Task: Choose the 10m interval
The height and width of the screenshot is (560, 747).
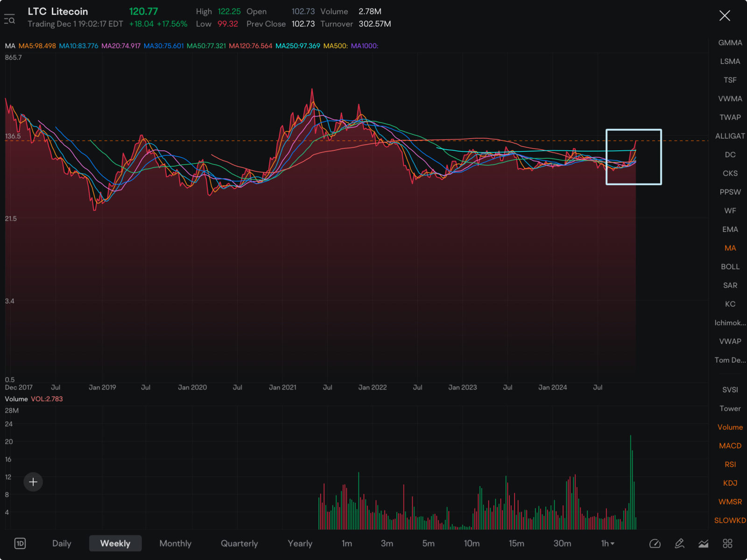Action: point(472,543)
